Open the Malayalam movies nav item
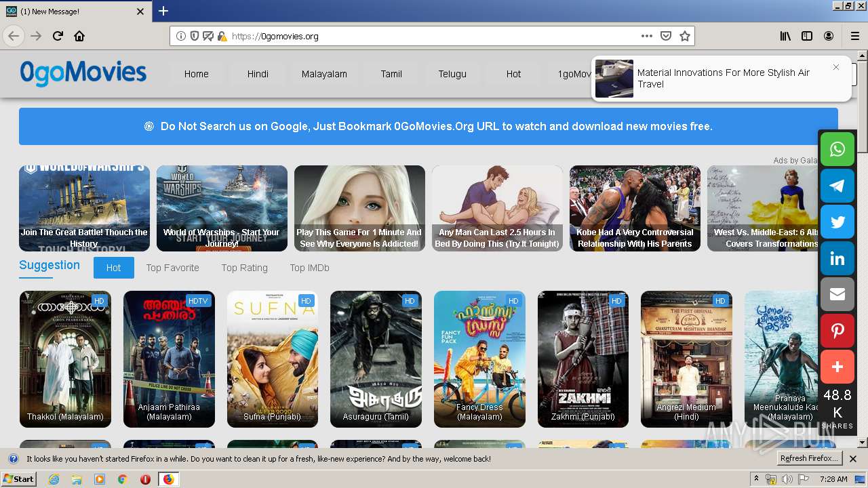 324,74
